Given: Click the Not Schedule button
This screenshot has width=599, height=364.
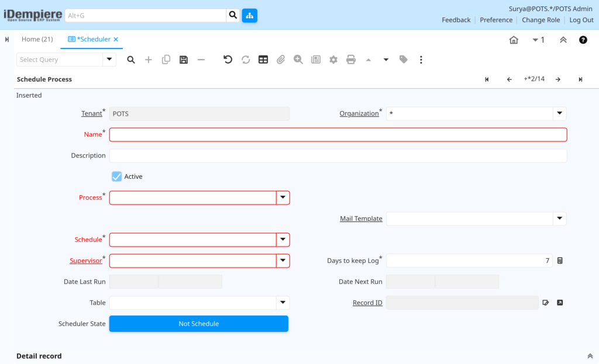Looking at the screenshot, I should 199,324.
